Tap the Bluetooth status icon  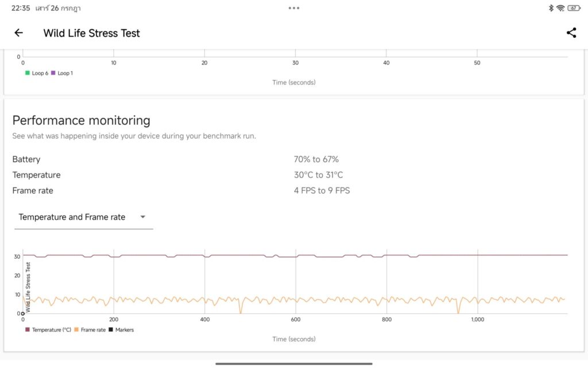tap(551, 8)
